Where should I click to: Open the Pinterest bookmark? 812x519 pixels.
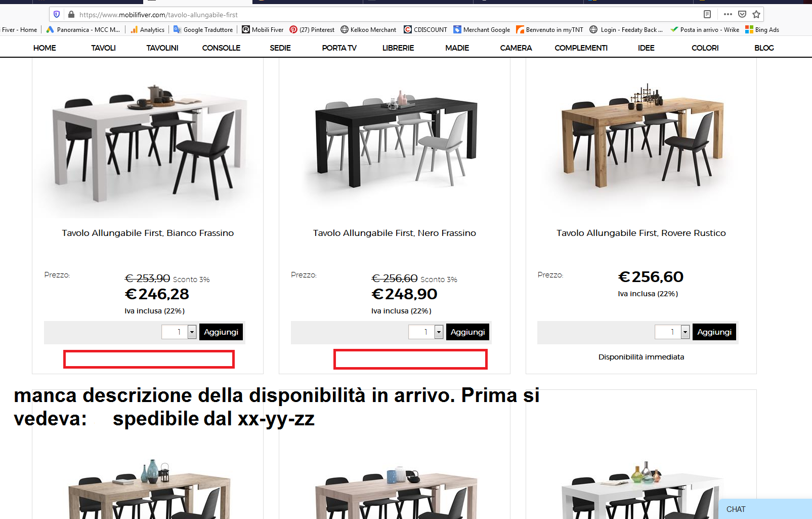pos(312,30)
